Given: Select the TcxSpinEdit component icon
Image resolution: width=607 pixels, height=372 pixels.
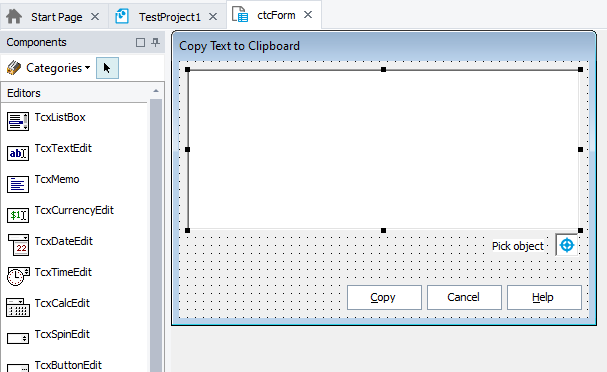Looking at the screenshot, I should [18, 338].
